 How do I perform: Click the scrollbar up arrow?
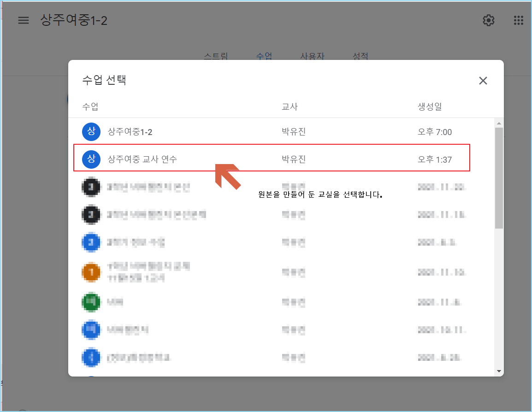coord(499,124)
